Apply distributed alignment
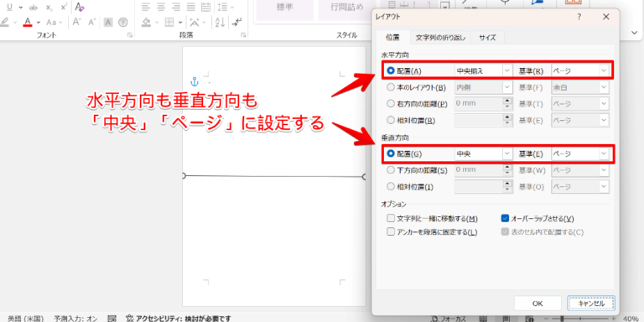Viewport: 644px width, 322px height. click(205, 7)
